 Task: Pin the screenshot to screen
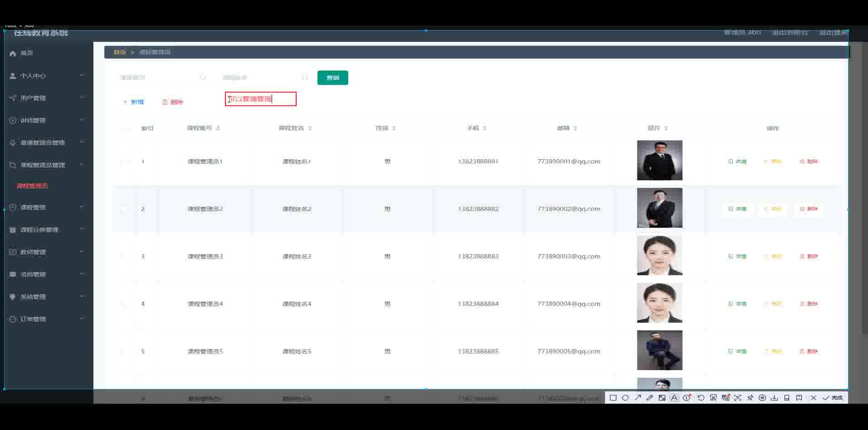pyautogui.click(x=750, y=398)
